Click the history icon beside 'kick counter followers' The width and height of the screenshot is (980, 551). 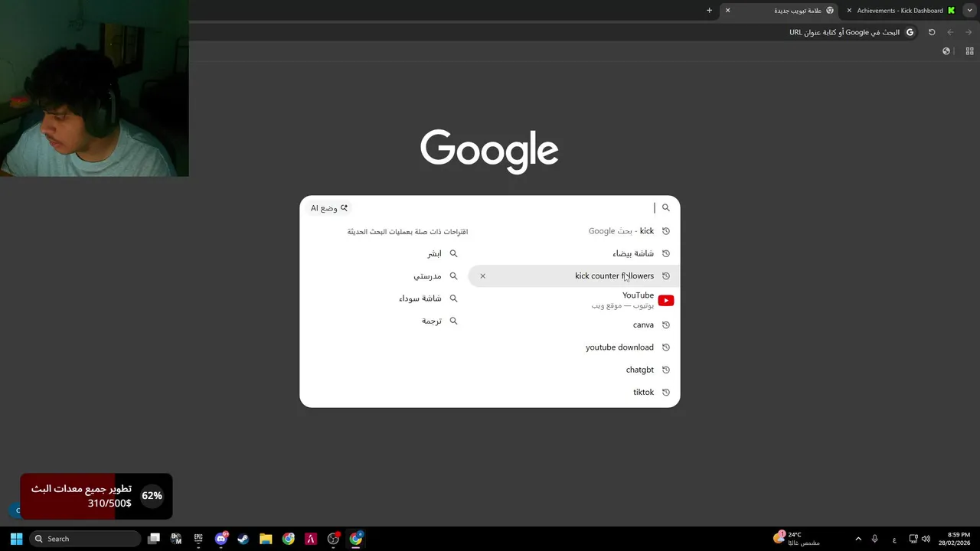(666, 275)
